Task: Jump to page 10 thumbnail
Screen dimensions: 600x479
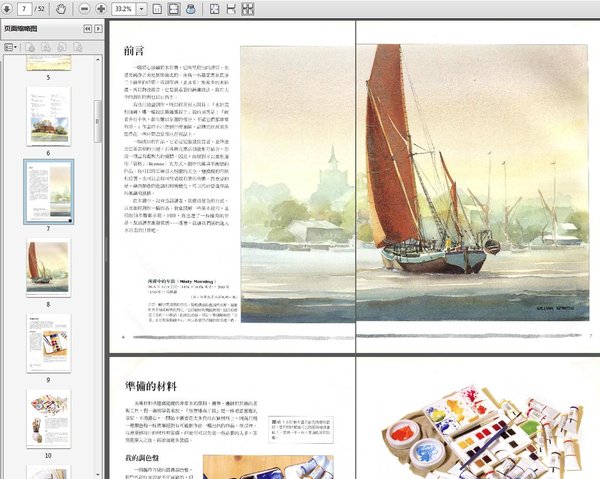Action: [48, 419]
